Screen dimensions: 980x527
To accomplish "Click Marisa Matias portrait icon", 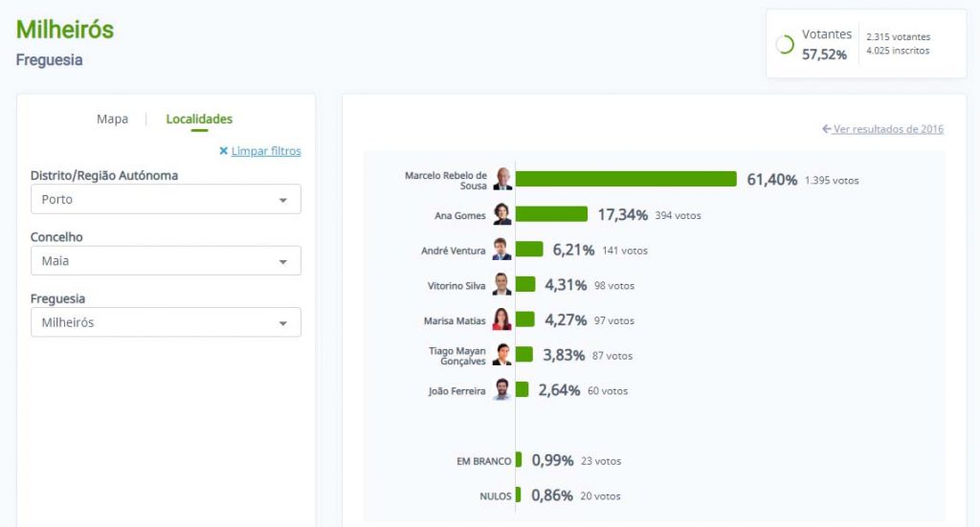I will 502,320.
